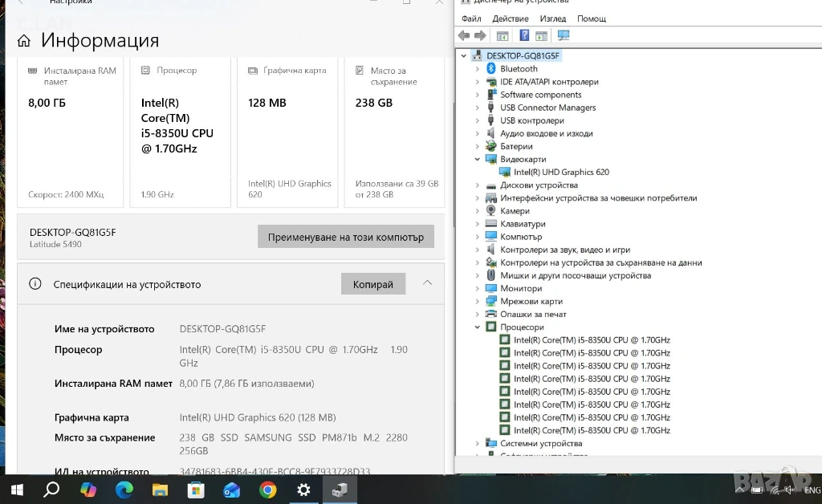Image resolution: width=822 pixels, height=504 pixels.
Task: Expand the Bluetooth device category
Action: pyautogui.click(x=477, y=69)
